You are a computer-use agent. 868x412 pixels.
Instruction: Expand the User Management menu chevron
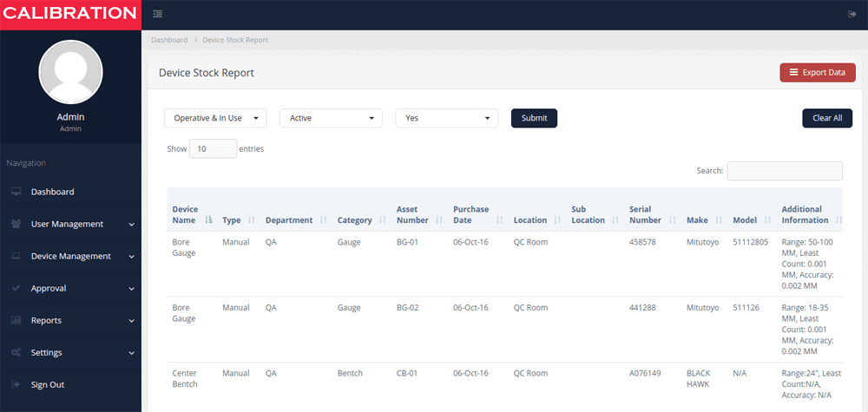pyautogui.click(x=131, y=225)
